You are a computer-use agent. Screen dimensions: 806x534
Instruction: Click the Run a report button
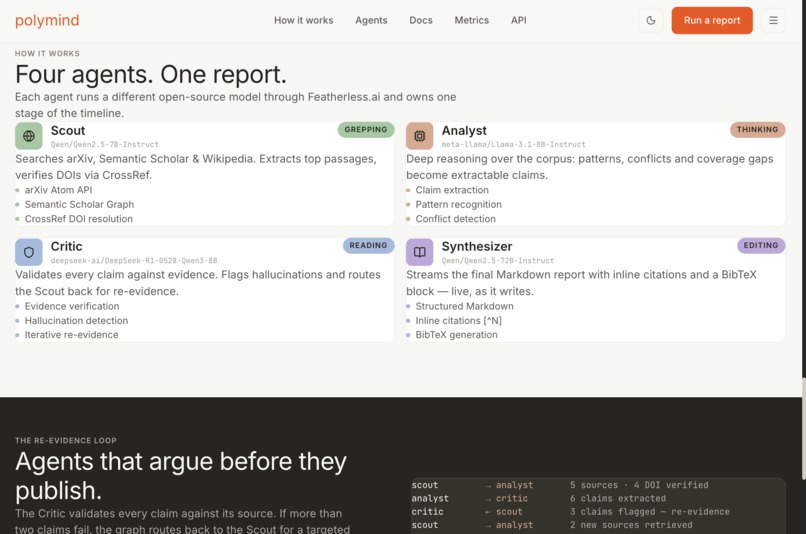[x=712, y=21]
